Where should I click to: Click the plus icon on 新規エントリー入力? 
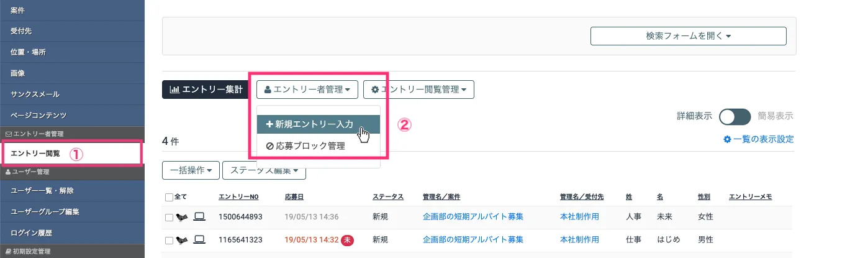click(269, 124)
